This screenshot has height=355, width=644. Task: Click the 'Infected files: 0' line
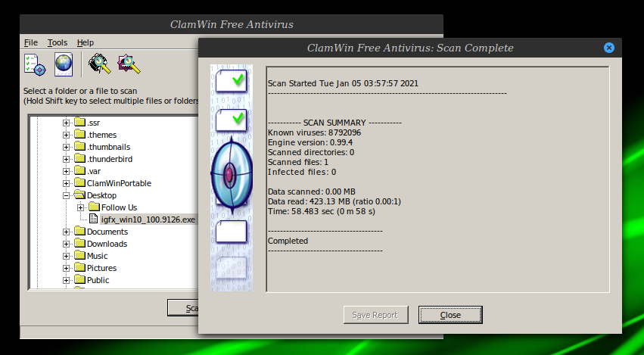[x=302, y=172]
